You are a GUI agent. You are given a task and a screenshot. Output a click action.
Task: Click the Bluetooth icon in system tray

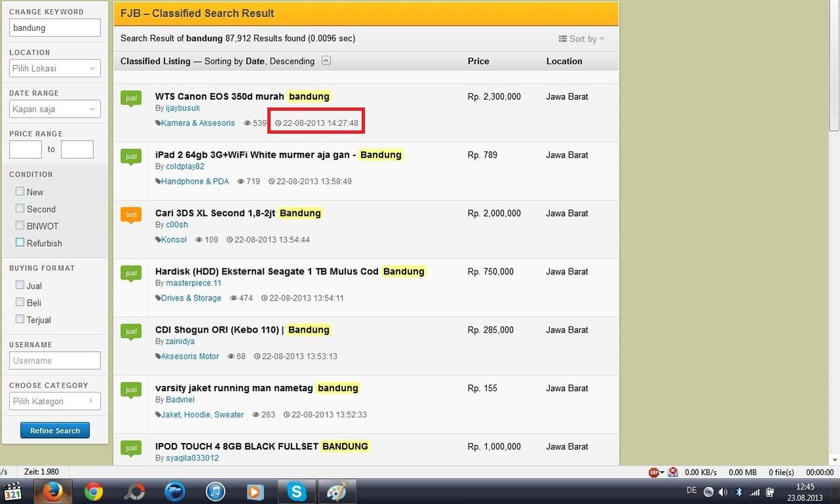(x=738, y=492)
